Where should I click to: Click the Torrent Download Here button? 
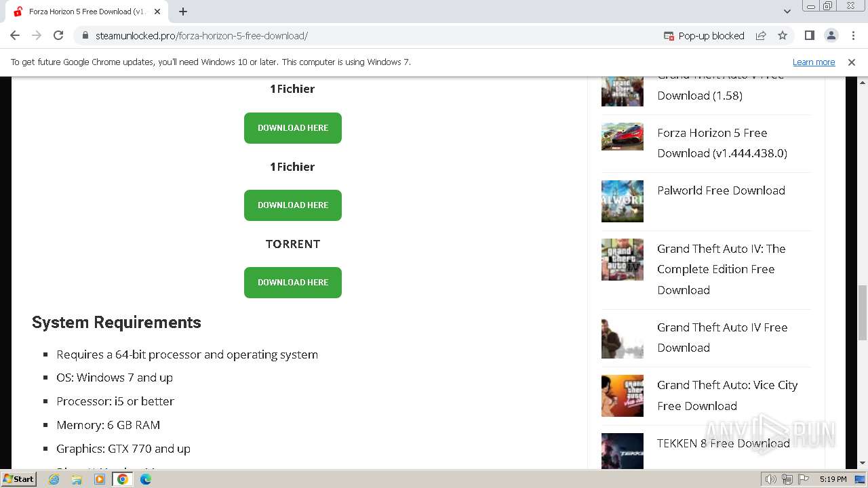pyautogui.click(x=293, y=283)
